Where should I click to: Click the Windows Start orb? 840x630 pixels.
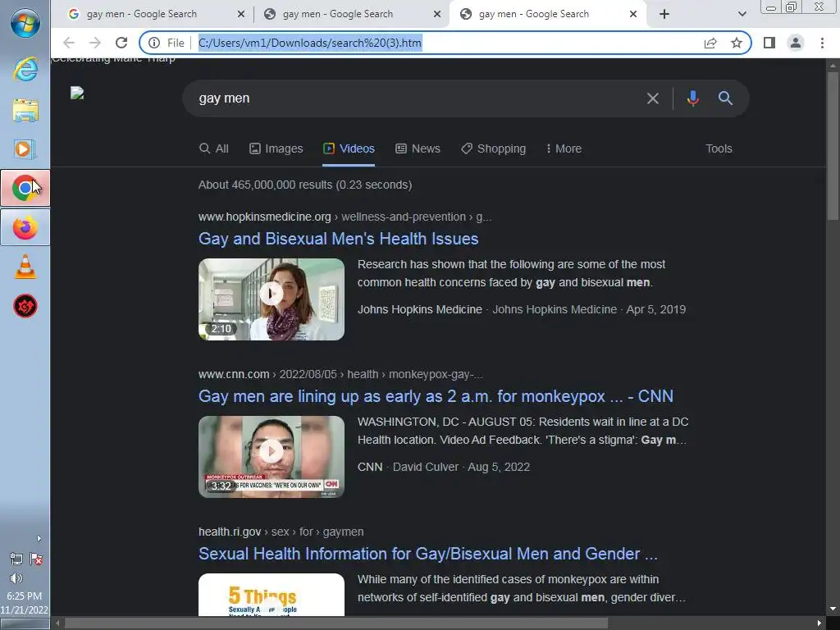pos(25,23)
